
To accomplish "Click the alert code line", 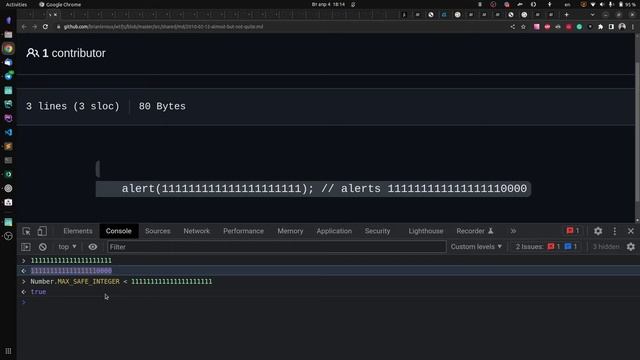I will (x=313, y=189).
